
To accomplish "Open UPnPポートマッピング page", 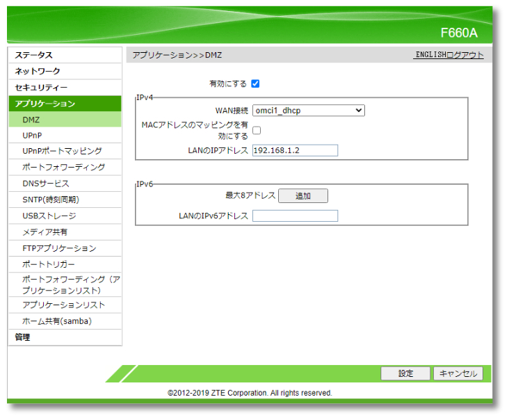I will (x=65, y=151).
